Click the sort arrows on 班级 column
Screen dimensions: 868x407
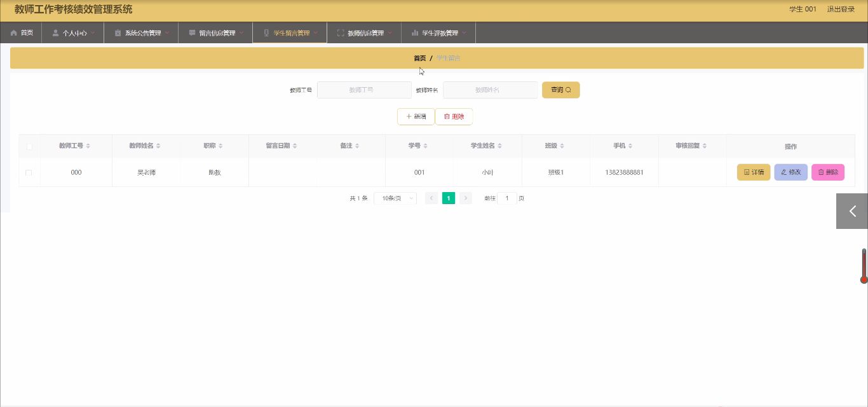(x=562, y=146)
